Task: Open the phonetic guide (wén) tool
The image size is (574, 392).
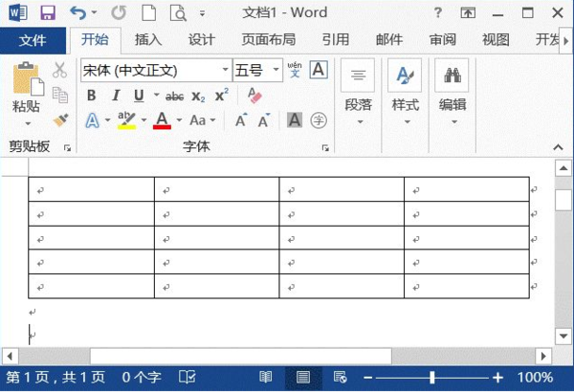Action: coord(295,70)
